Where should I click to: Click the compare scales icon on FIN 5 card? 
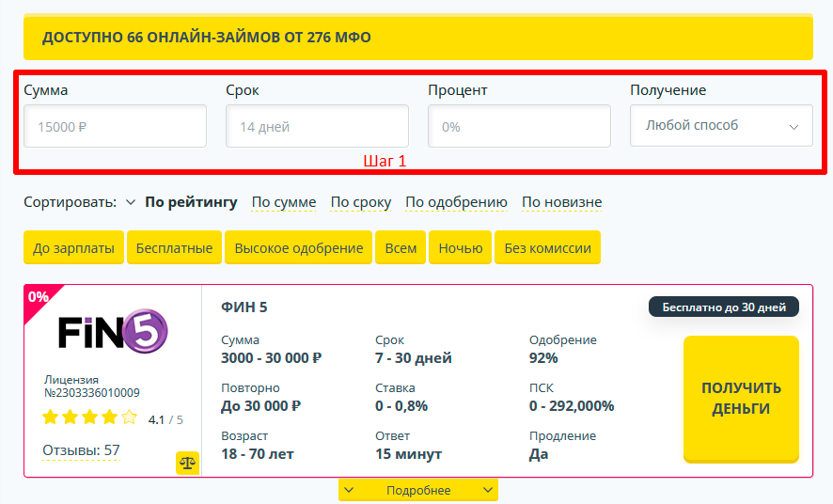coord(187,463)
